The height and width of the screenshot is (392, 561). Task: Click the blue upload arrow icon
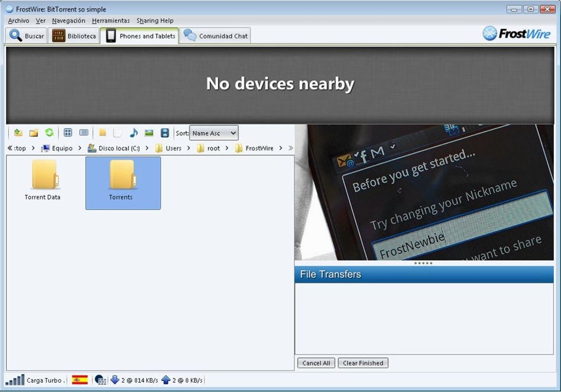pyautogui.click(x=166, y=380)
